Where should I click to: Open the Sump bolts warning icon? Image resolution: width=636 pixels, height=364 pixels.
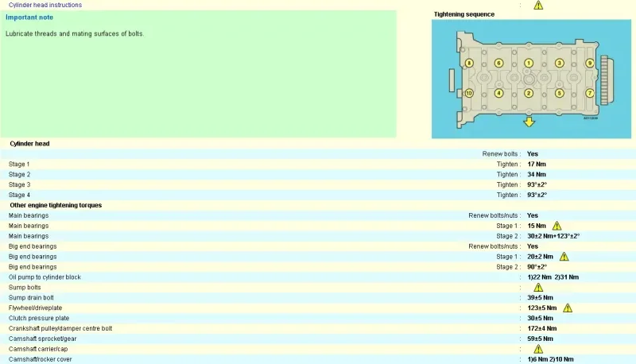click(x=538, y=288)
